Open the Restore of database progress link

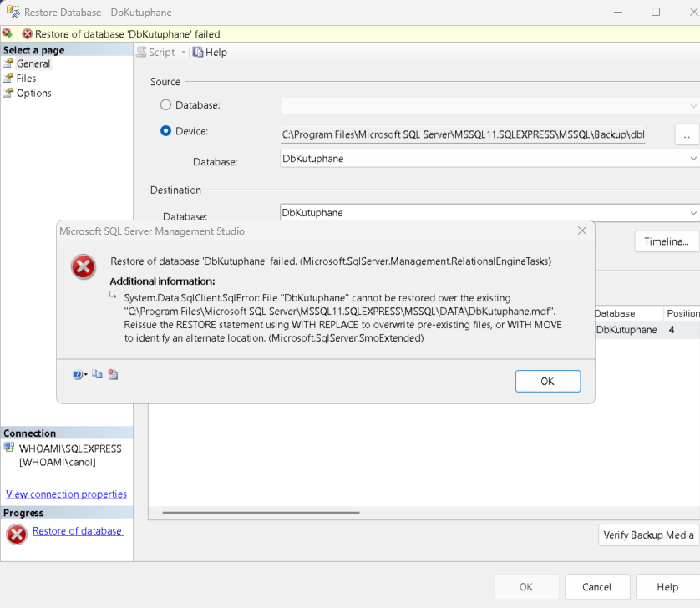78,531
